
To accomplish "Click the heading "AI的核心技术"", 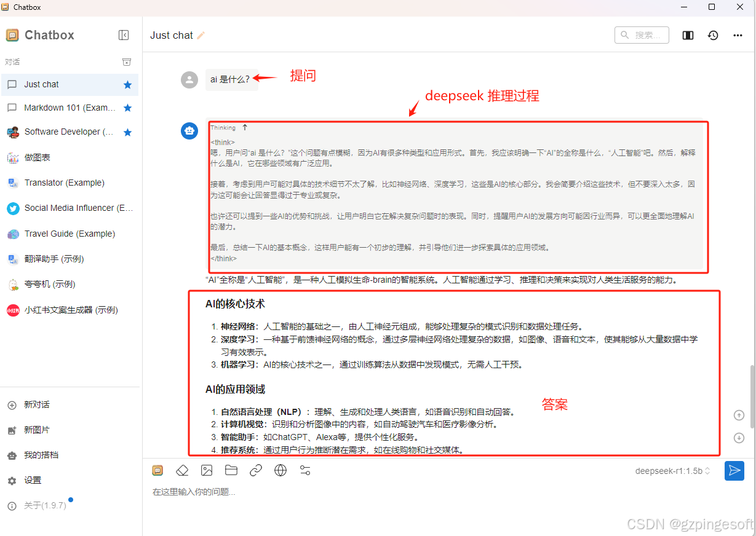I will (x=236, y=304).
